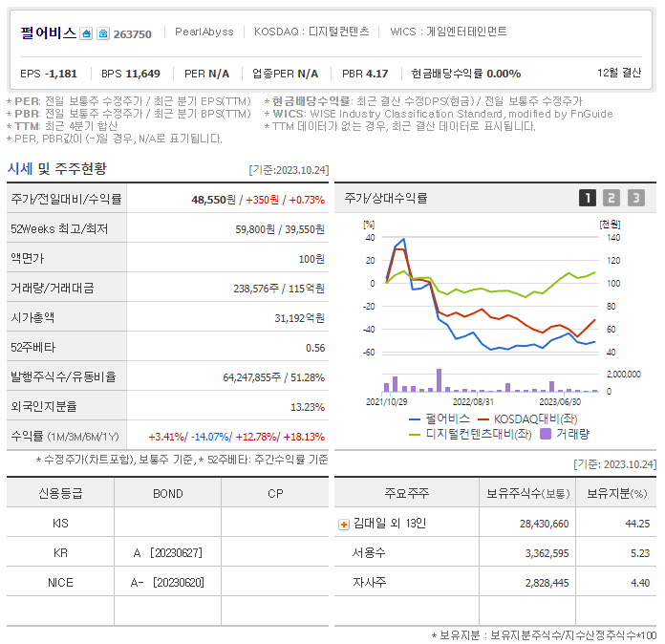Select the chart date label 2021/10/29
The height and width of the screenshot is (644, 665).
(x=387, y=401)
